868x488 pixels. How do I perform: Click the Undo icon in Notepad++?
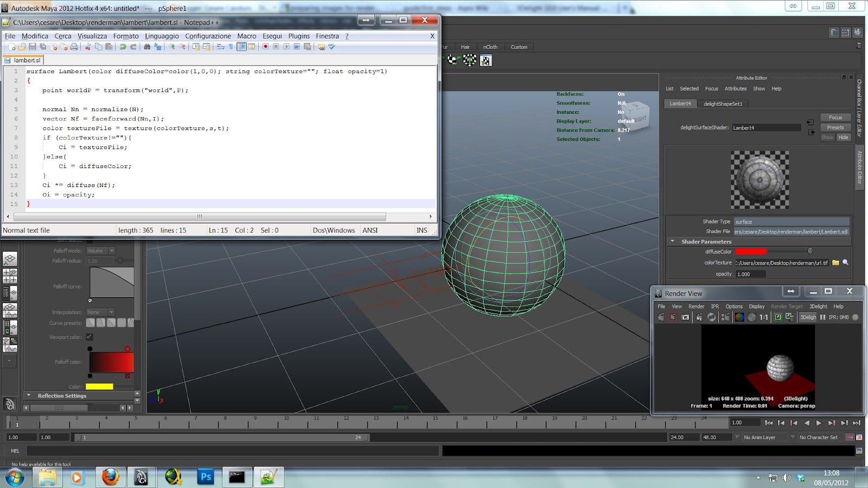[x=123, y=47]
